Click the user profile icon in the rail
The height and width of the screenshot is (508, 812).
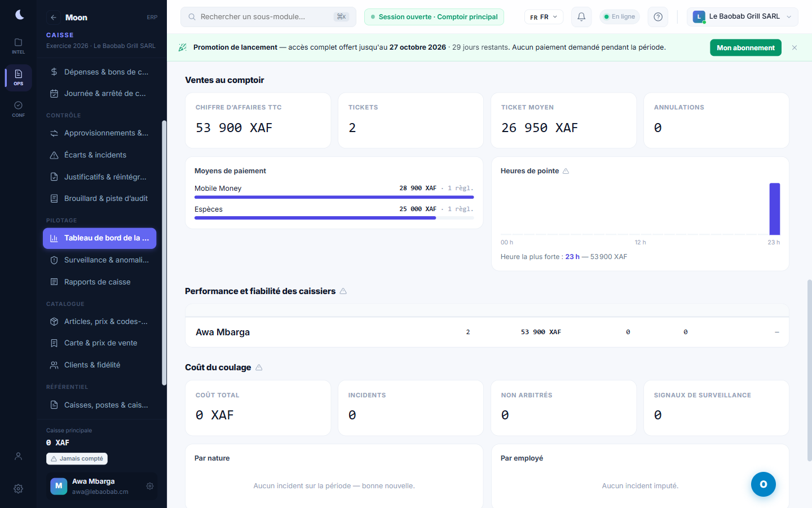click(x=19, y=456)
